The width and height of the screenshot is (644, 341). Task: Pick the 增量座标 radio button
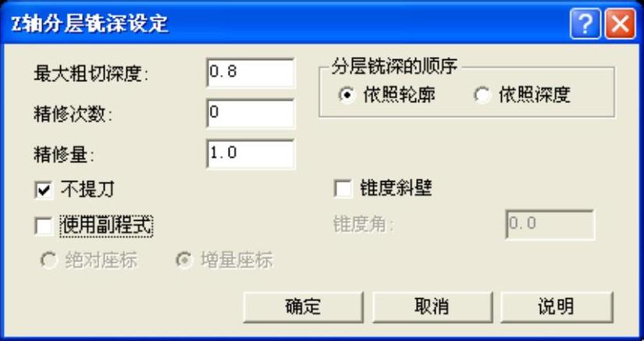click(184, 261)
